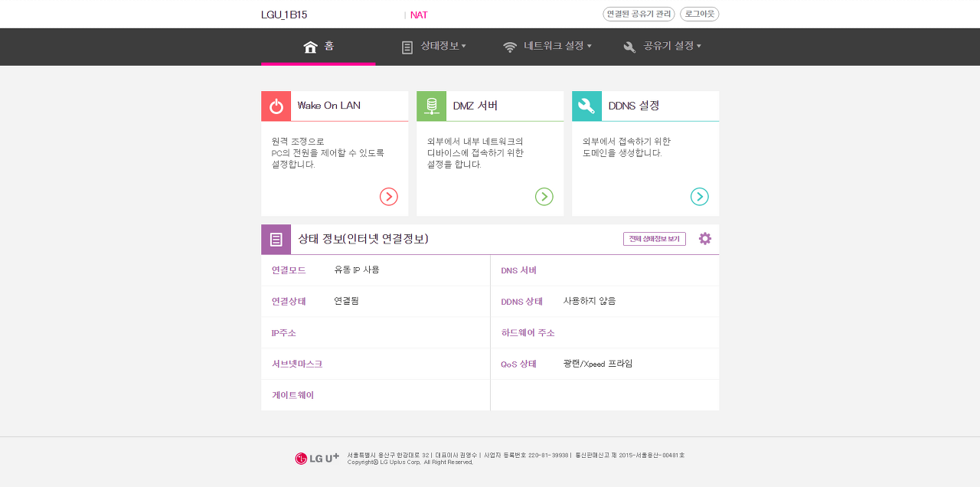The image size is (980, 487).
Task: Select the Wi-Fi icon beside 네트워크 설정
Action: [x=510, y=47]
